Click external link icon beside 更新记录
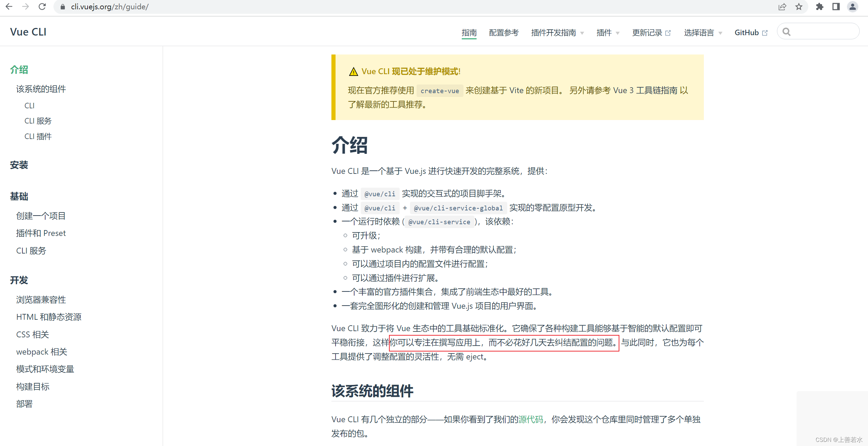868x446 pixels. tap(668, 33)
